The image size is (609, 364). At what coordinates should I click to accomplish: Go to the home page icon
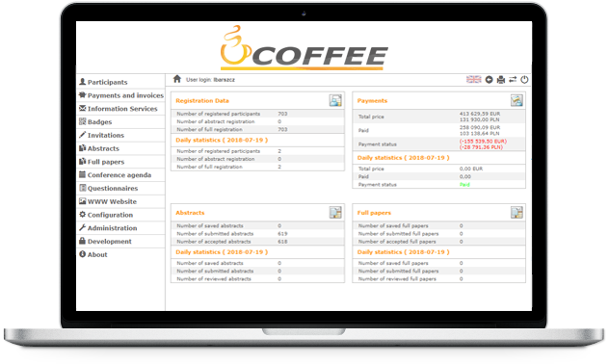click(x=177, y=79)
